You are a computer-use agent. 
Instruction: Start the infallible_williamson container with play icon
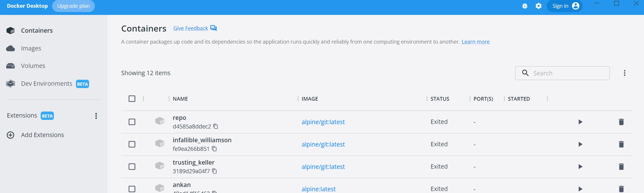tap(580, 144)
